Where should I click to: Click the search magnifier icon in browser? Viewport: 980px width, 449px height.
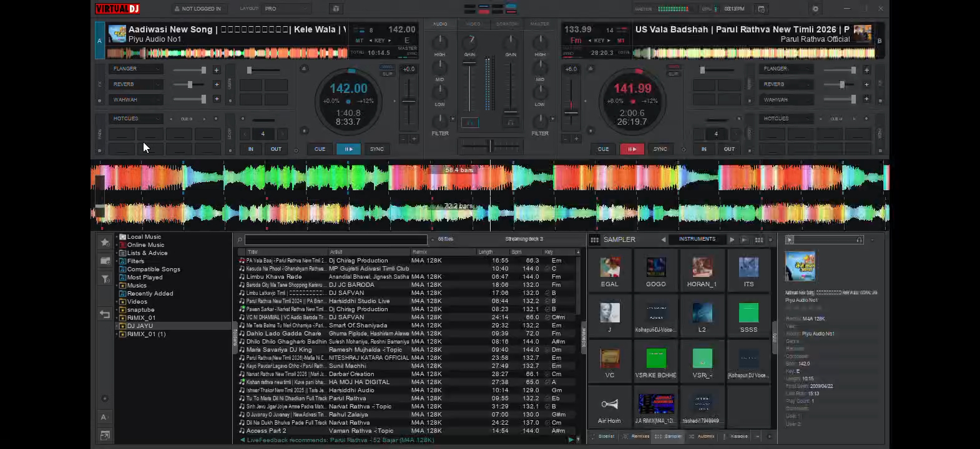(x=239, y=239)
